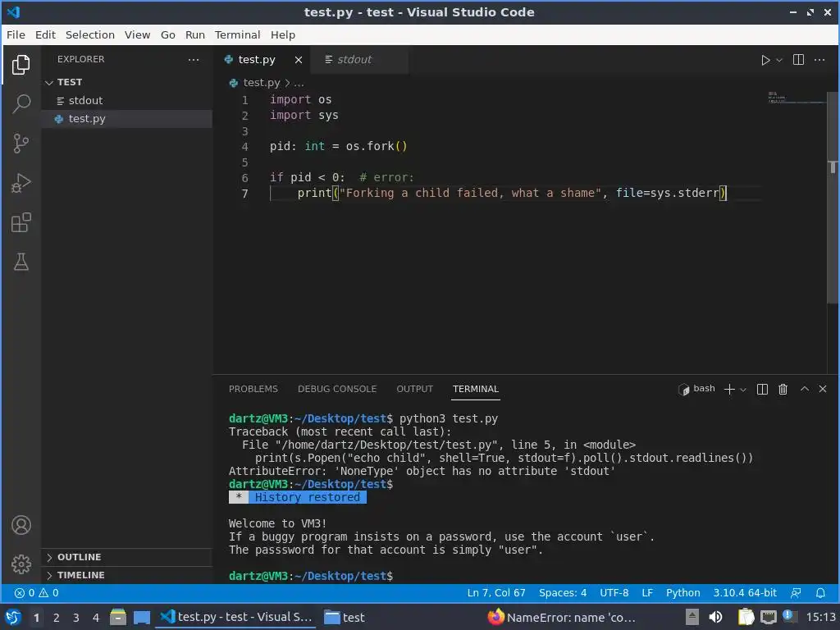Expand the OUTLINE section
This screenshot has width=840, height=630.
tap(127, 557)
